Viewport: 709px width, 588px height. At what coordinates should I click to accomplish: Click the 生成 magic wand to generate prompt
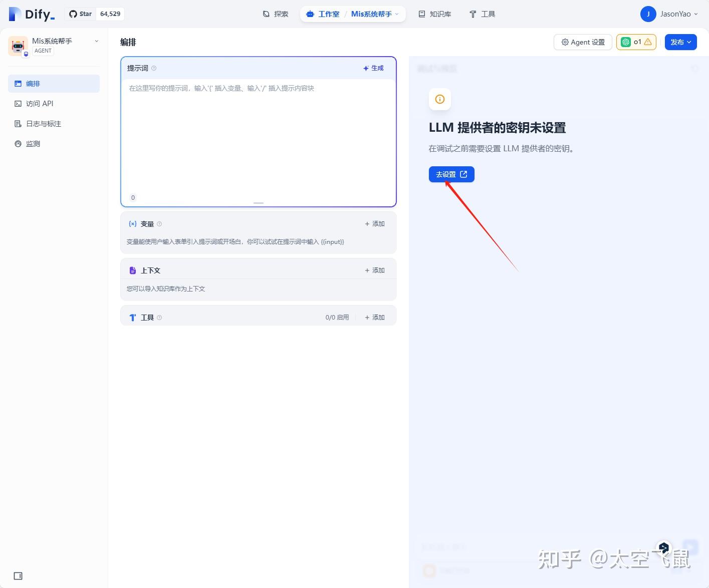pos(373,68)
